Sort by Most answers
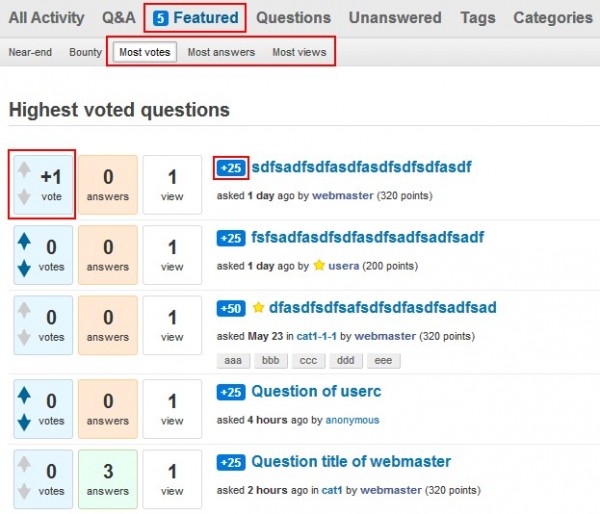 [221, 52]
